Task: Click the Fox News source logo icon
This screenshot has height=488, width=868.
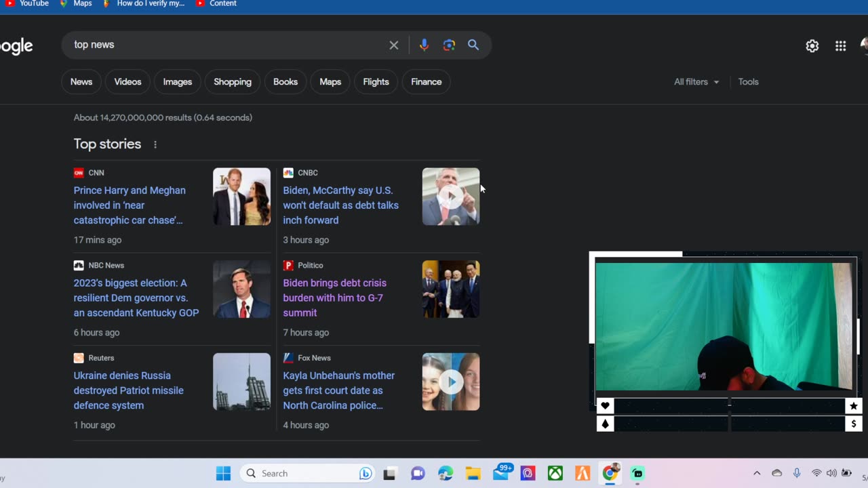Action: click(x=288, y=358)
